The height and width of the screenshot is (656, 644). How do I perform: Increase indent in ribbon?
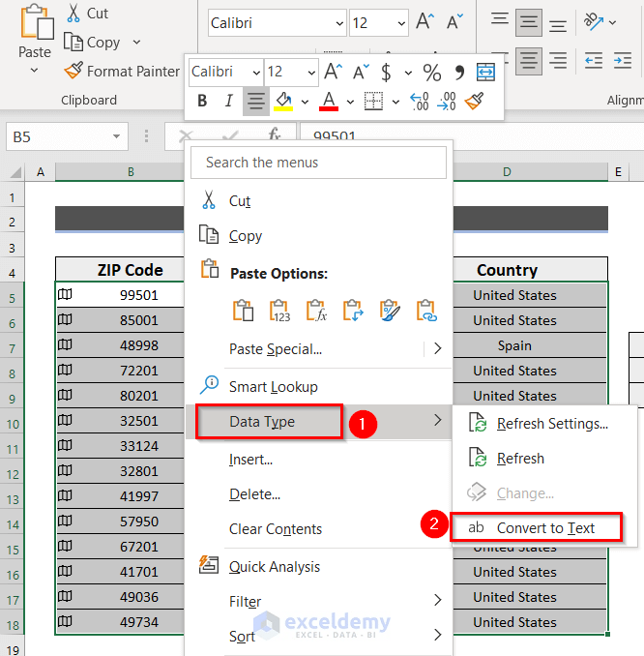623,61
